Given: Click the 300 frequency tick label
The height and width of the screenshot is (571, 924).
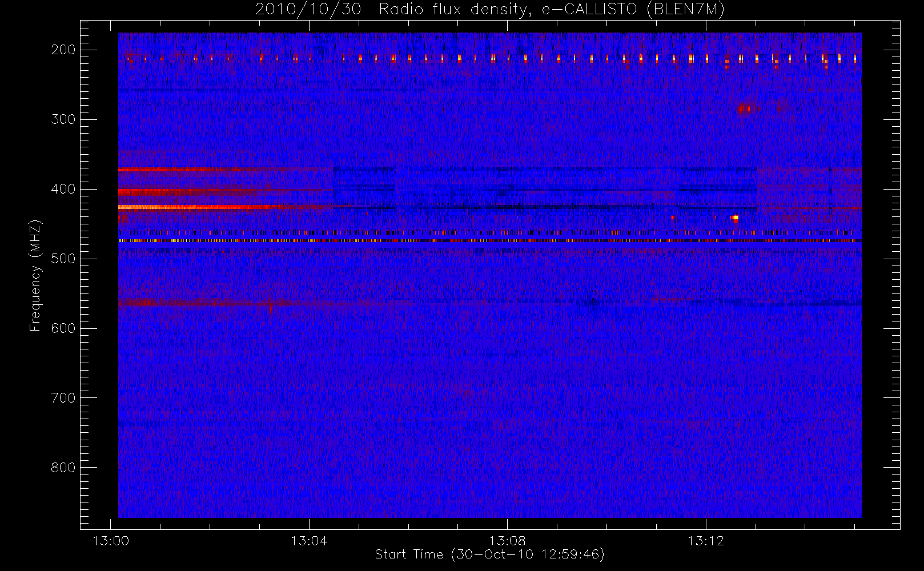Looking at the screenshot, I should point(63,119).
